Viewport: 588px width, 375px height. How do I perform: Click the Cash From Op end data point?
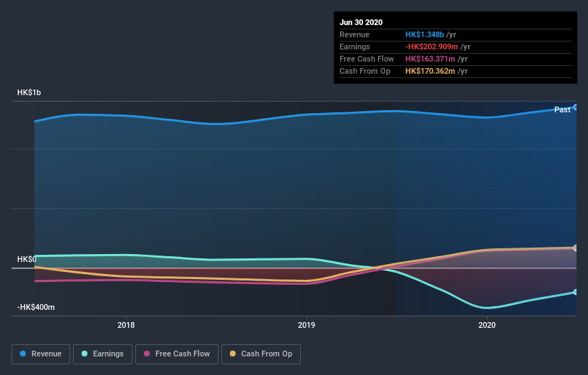[575, 248]
